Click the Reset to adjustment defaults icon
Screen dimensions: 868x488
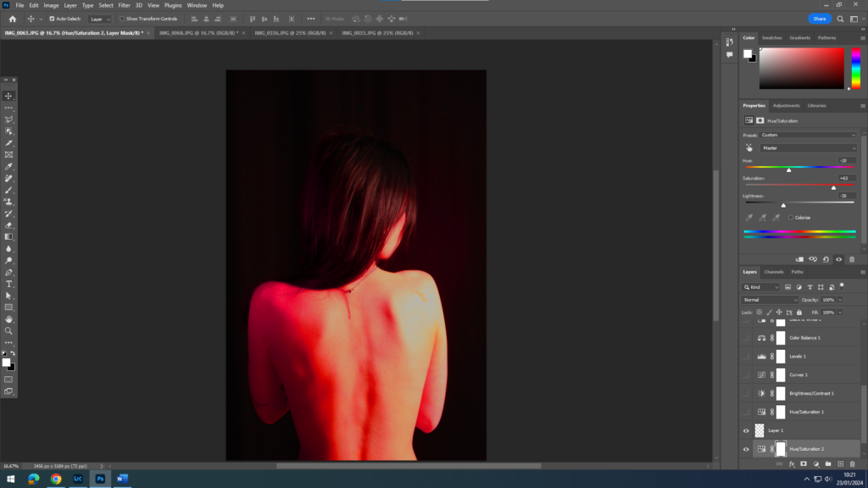coord(826,259)
